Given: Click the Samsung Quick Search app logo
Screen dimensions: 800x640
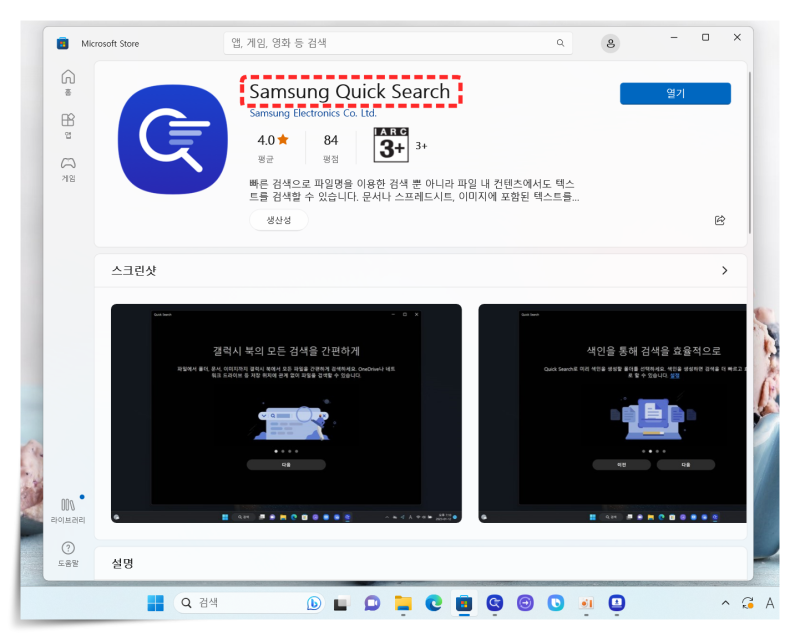Looking at the screenshot, I should (172, 138).
